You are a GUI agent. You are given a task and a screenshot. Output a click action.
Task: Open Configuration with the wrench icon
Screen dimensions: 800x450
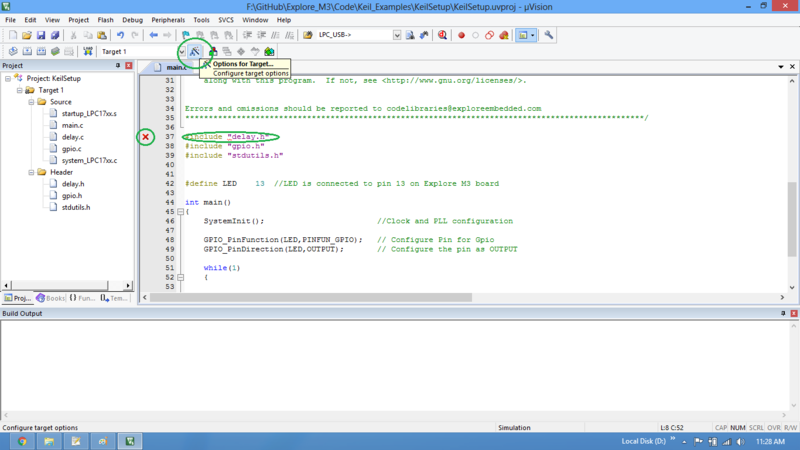click(x=548, y=35)
